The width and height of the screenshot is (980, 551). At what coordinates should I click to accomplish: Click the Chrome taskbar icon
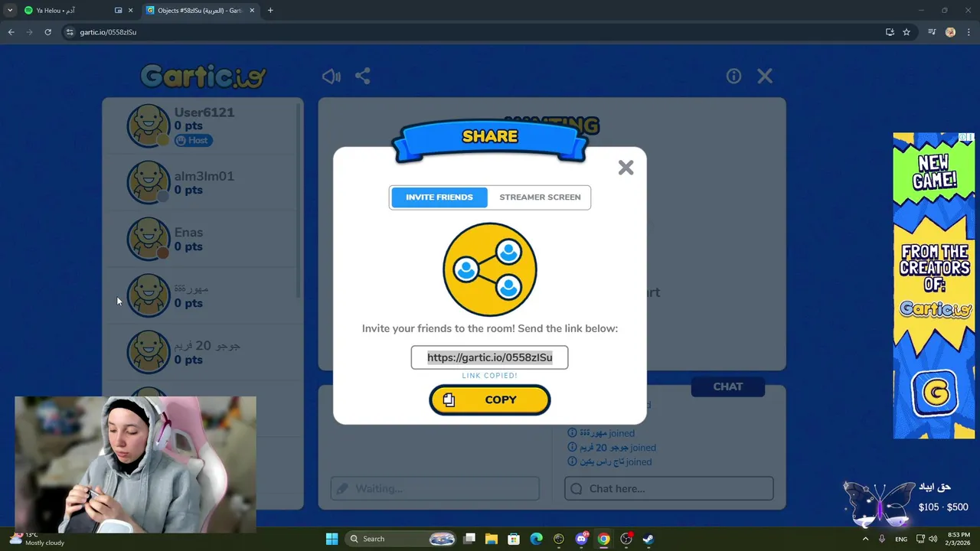[603, 539]
